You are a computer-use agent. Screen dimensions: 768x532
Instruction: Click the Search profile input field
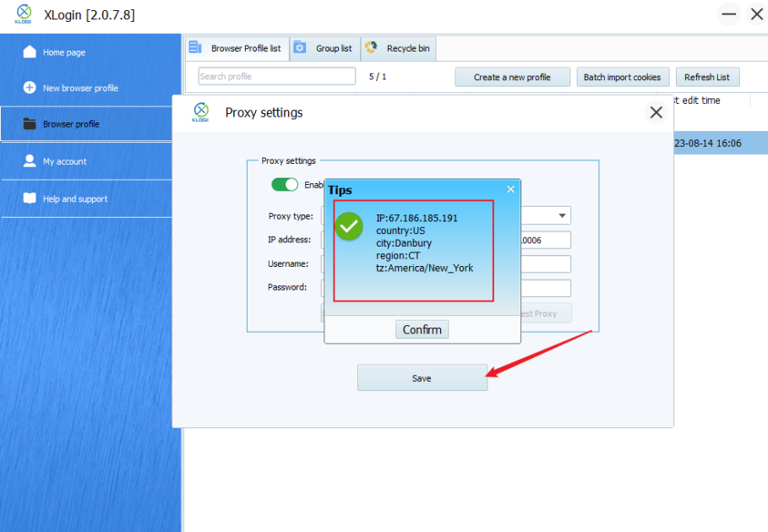276,77
